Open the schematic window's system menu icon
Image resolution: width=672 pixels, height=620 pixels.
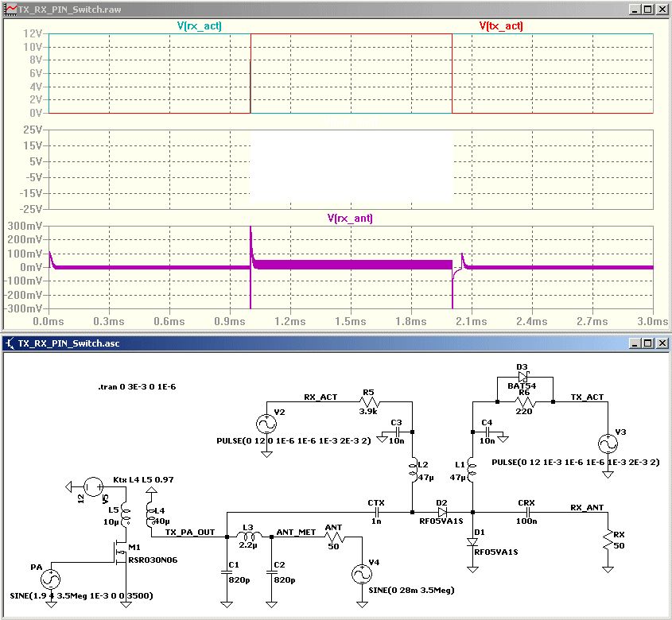point(10,343)
